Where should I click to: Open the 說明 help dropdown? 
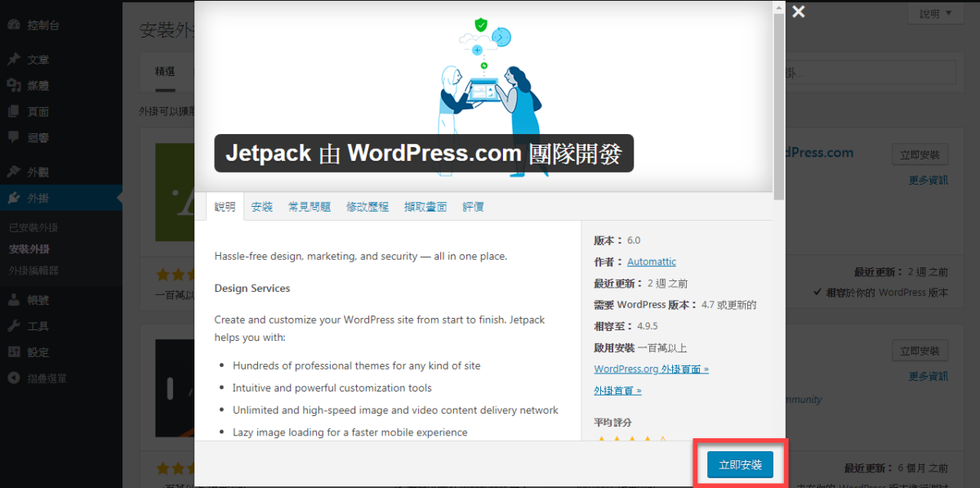click(x=936, y=14)
